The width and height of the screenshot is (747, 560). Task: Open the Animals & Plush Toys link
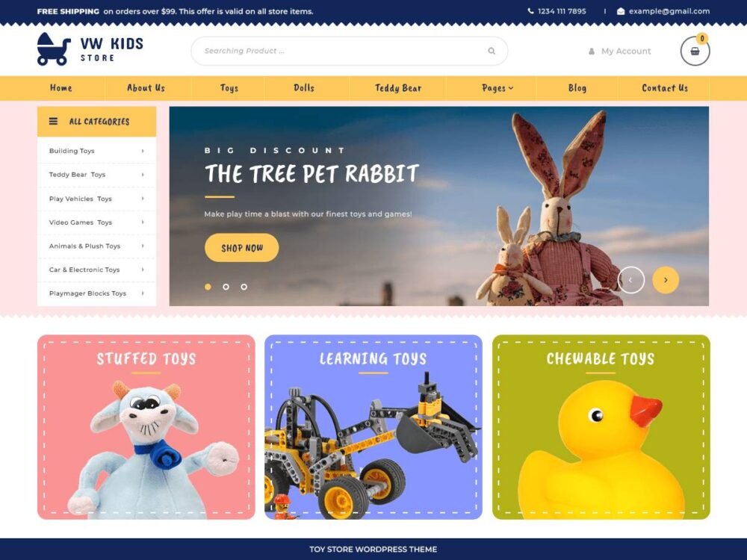(x=85, y=246)
